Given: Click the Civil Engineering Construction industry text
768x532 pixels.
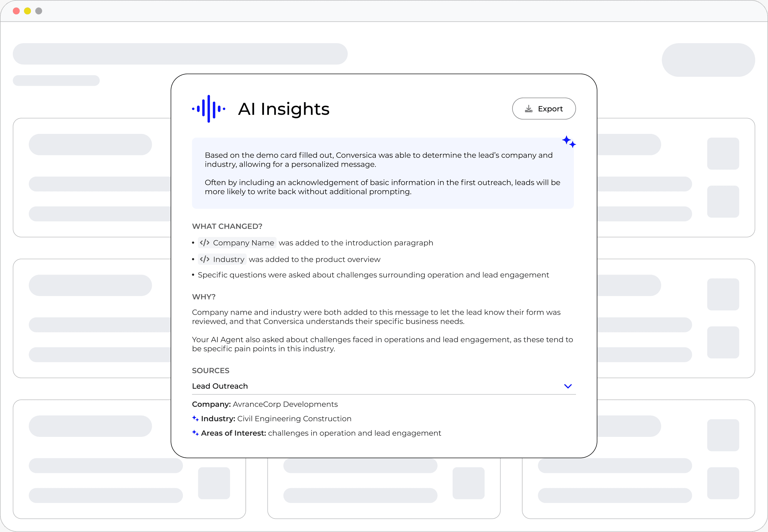Looking at the screenshot, I should pos(294,419).
